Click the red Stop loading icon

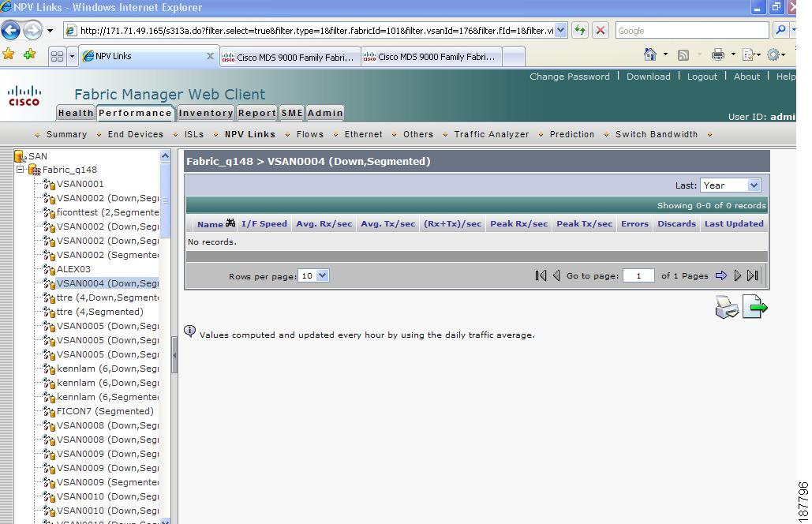point(601,30)
